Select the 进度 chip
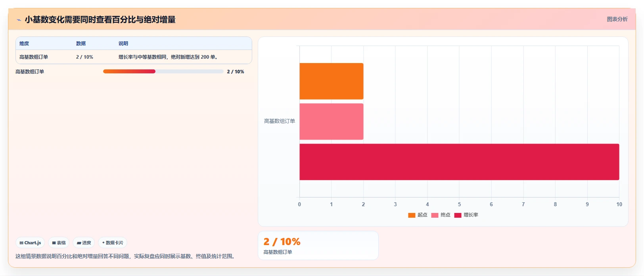 [x=84, y=243]
